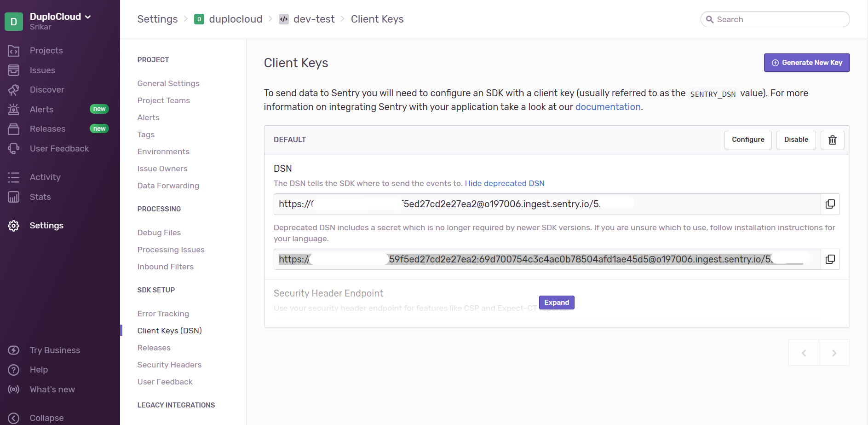Hide the deprecated DSN
Screen dimensions: 868x425
tap(504, 183)
